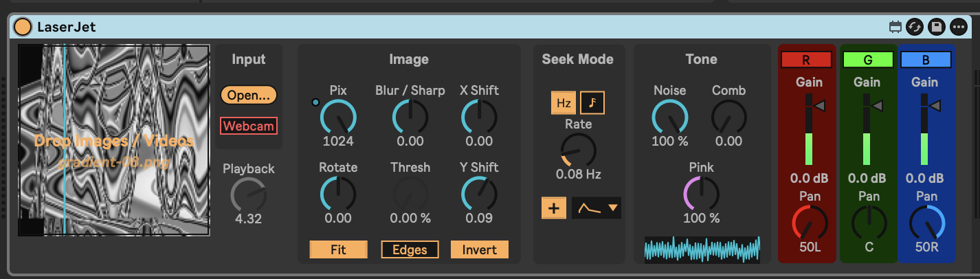Click the R gain slider handle
Image resolution: width=980 pixels, height=279 pixels.
pos(818,106)
